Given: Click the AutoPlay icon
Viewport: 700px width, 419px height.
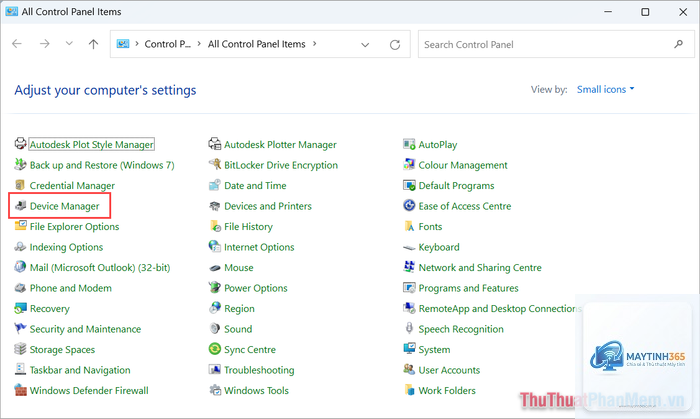Looking at the screenshot, I should [409, 144].
